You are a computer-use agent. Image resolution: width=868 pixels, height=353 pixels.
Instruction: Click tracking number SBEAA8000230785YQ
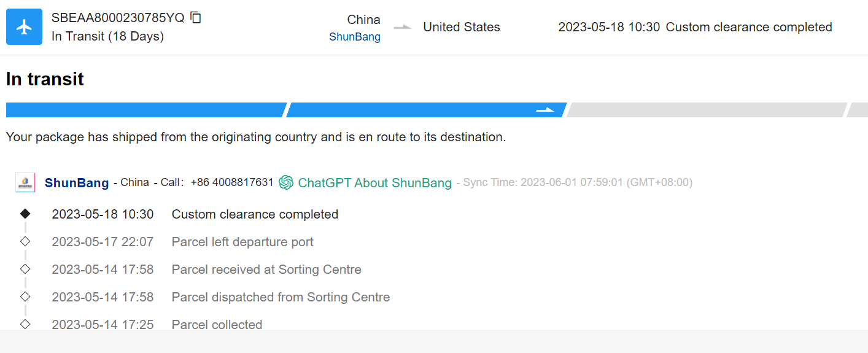click(x=118, y=18)
